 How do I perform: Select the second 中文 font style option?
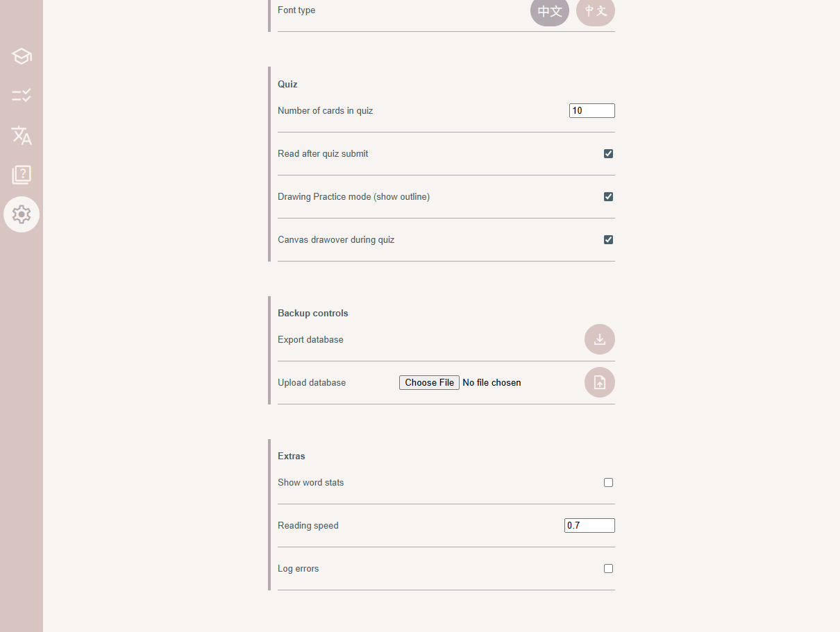(x=595, y=12)
